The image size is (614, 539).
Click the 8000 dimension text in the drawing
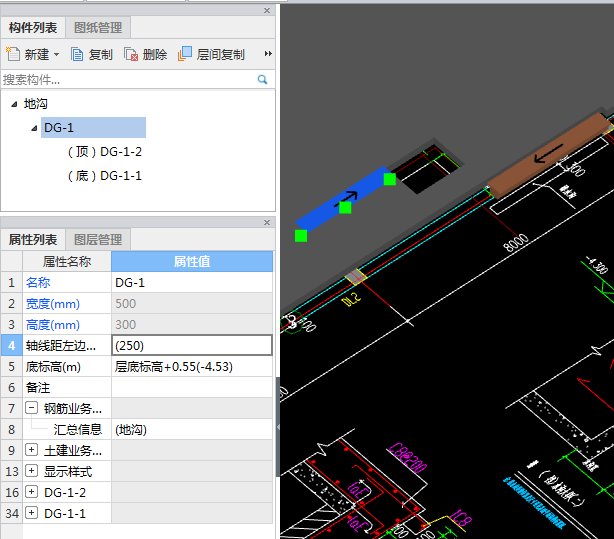516,243
